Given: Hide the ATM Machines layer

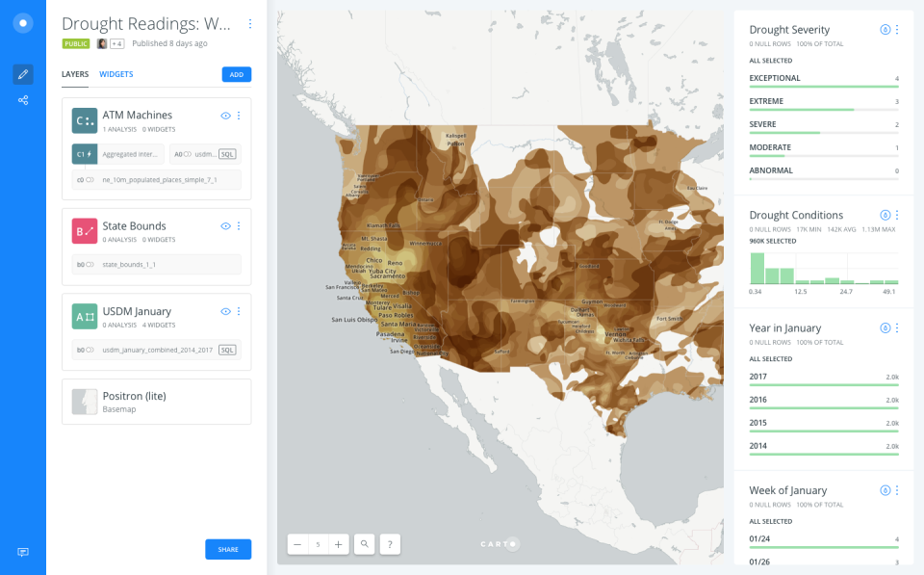Looking at the screenshot, I should pos(225,116).
